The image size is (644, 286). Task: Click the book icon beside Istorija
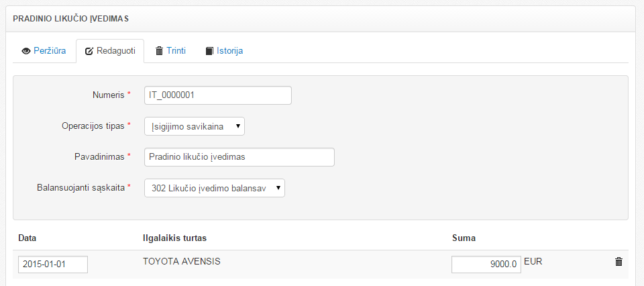pyautogui.click(x=209, y=51)
